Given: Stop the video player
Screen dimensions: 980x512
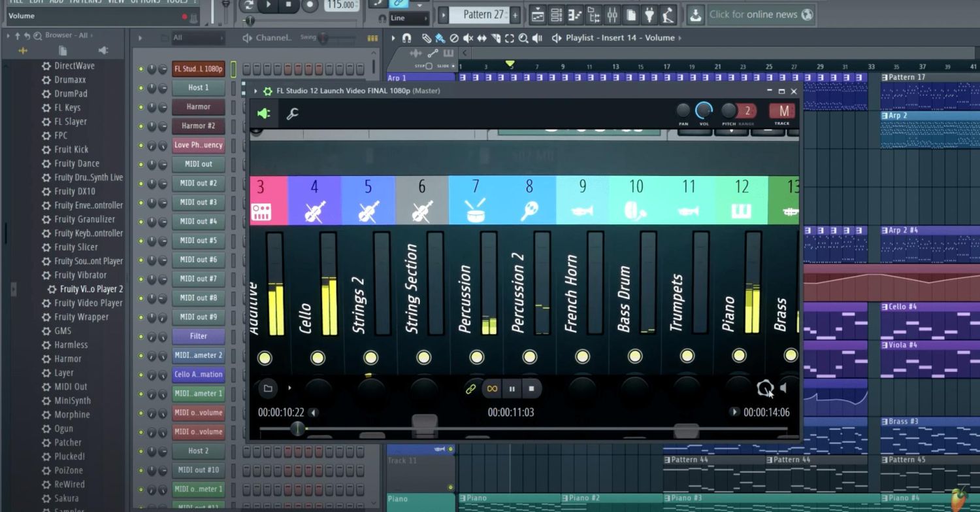Looking at the screenshot, I should (531, 388).
